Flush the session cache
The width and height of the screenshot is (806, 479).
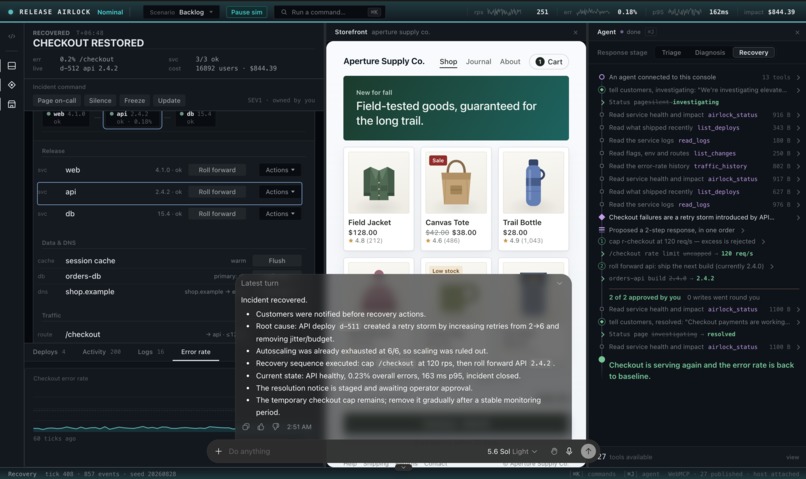[277, 261]
